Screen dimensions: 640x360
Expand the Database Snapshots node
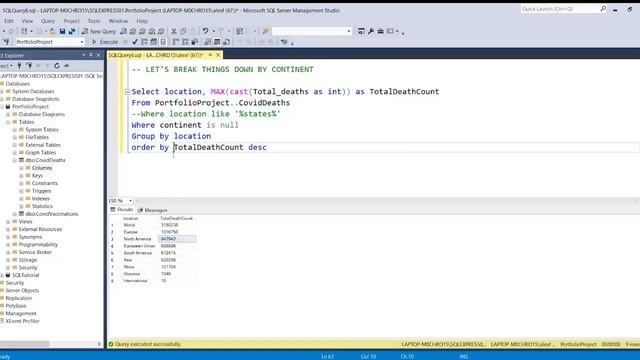pyautogui.click(x=2, y=99)
